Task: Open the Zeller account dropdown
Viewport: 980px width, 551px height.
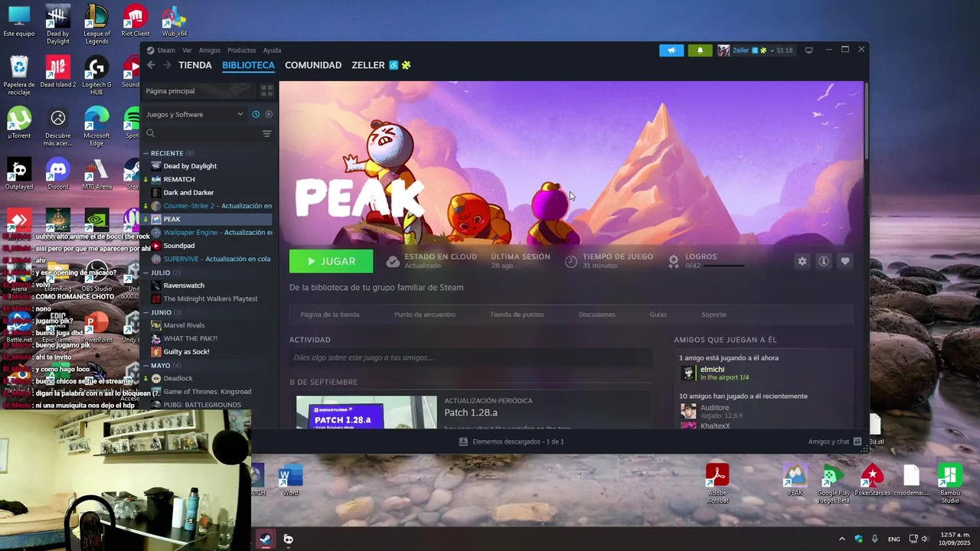Action: (756, 51)
